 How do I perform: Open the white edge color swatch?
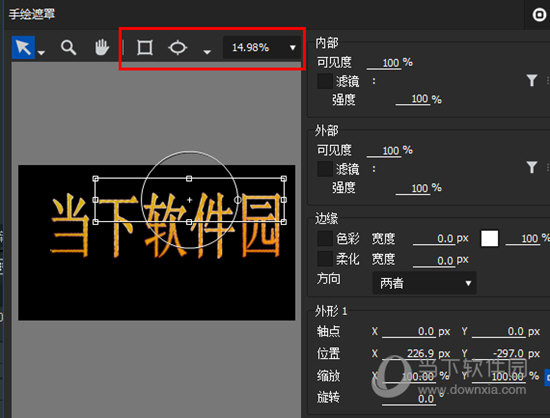pyautogui.click(x=489, y=239)
